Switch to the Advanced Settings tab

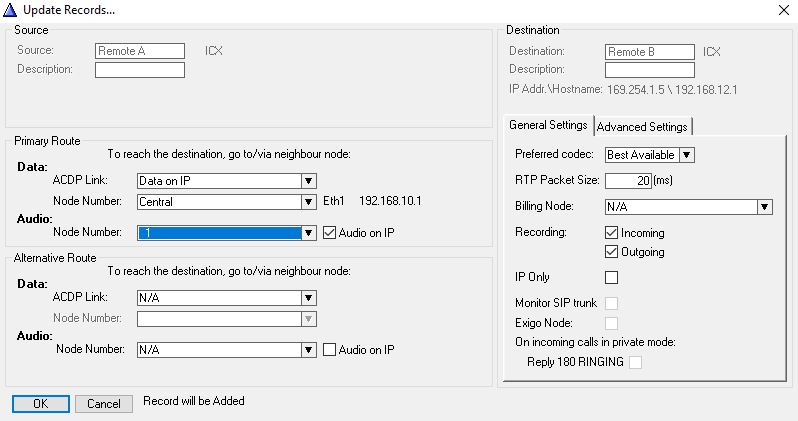pos(642,127)
